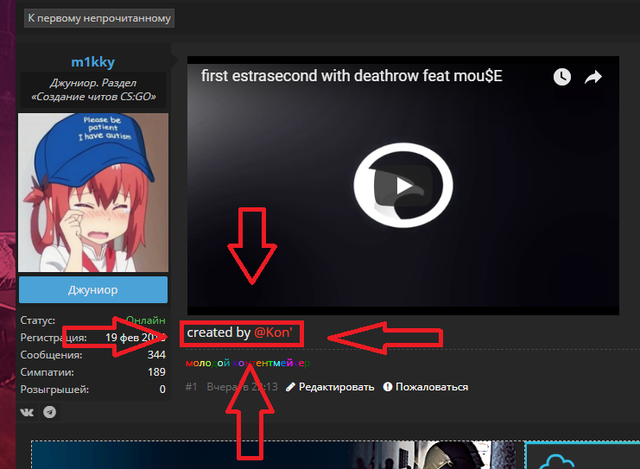
Task: Open the video title 'first estrasecond with deathrow'
Action: coord(351,76)
